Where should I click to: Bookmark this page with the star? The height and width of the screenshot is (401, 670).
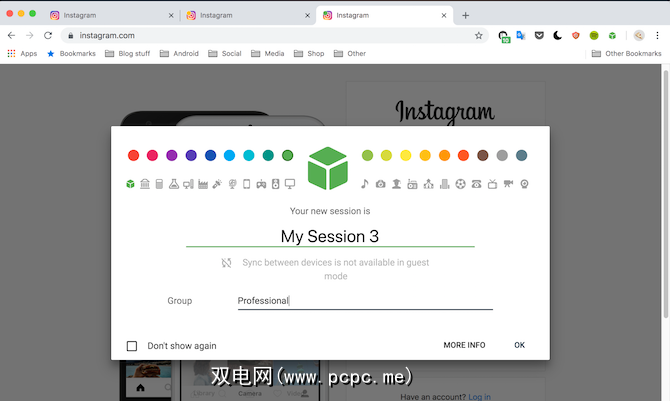479,35
